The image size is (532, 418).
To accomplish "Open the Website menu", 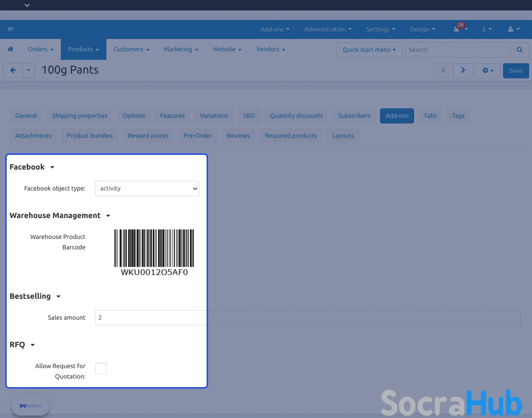I will tap(227, 49).
